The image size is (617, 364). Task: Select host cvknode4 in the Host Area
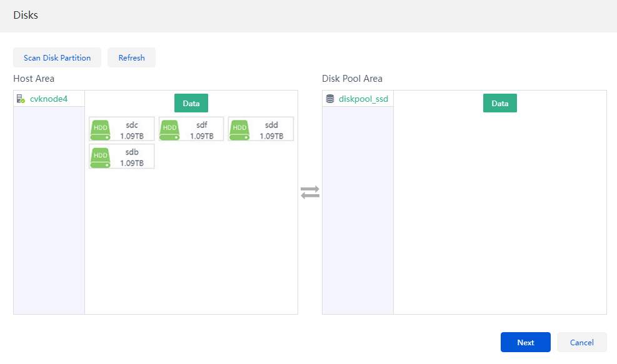click(49, 99)
